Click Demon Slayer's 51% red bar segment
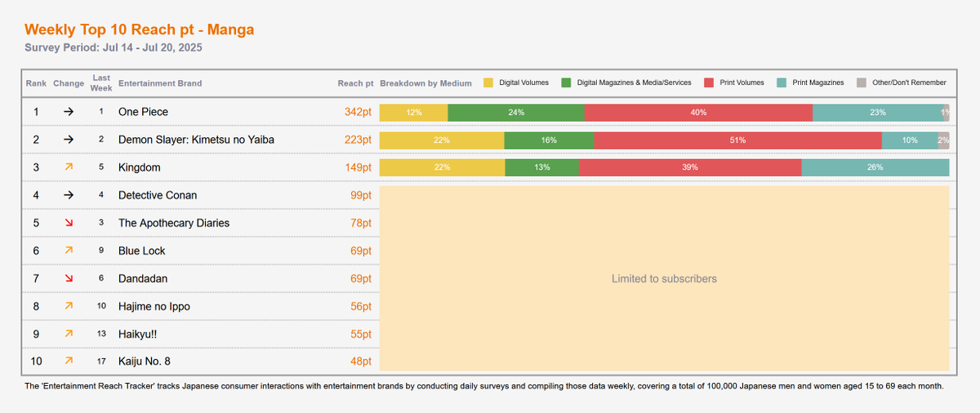 coord(737,140)
